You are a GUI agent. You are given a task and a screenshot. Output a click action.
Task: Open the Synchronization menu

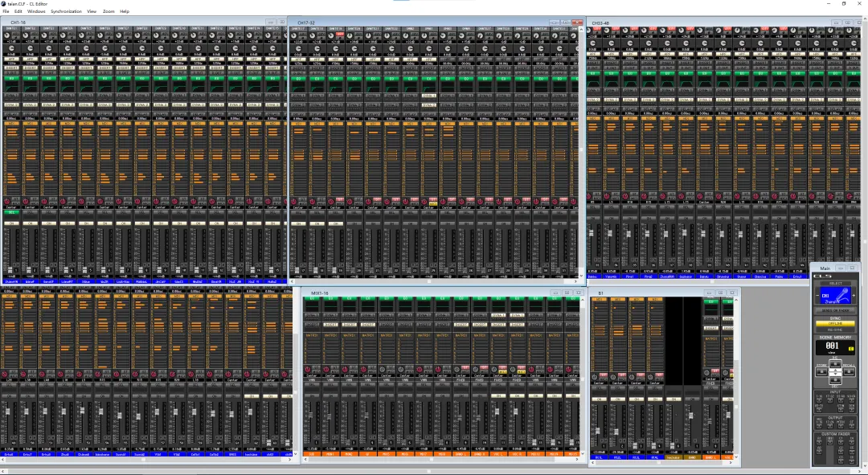[x=67, y=11]
